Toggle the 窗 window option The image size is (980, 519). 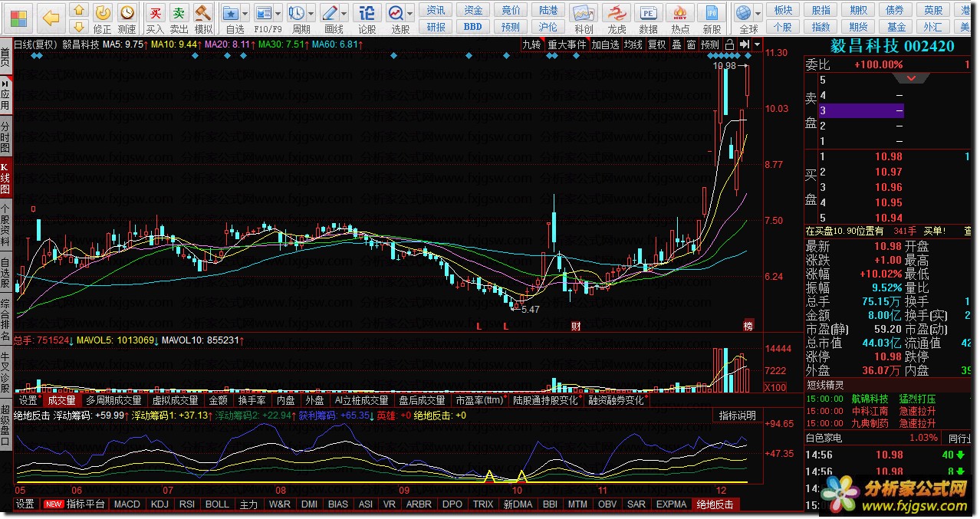(x=692, y=44)
